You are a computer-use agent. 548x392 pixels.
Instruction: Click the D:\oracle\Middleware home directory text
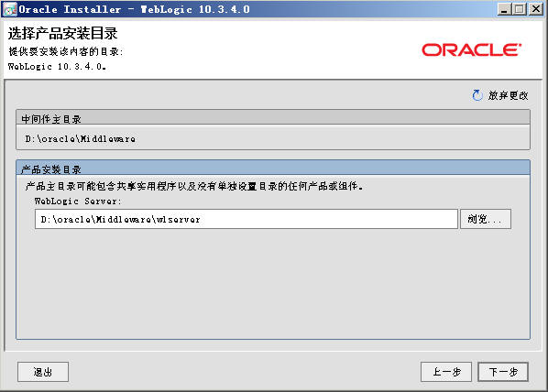[80, 138]
